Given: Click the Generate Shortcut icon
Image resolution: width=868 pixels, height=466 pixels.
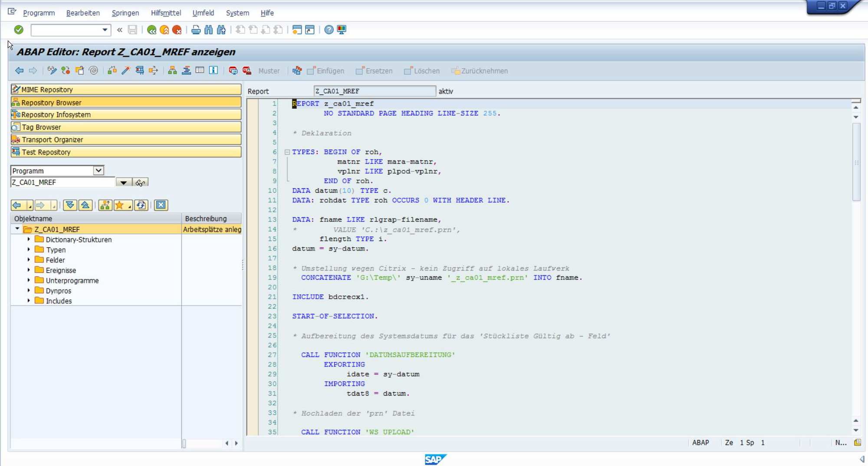Looking at the screenshot, I should pos(309,30).
